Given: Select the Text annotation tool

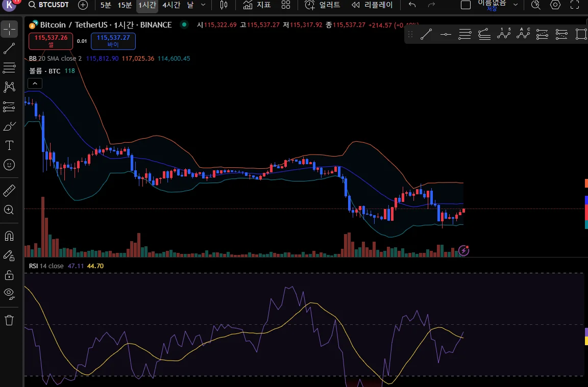Looking at the screenshot, I should (9, 145).
